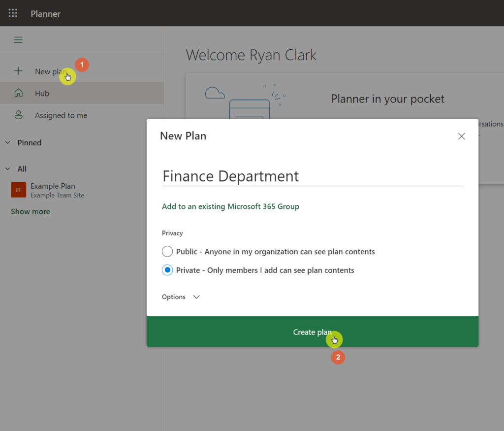Click the Options label text

click(174, 297)
